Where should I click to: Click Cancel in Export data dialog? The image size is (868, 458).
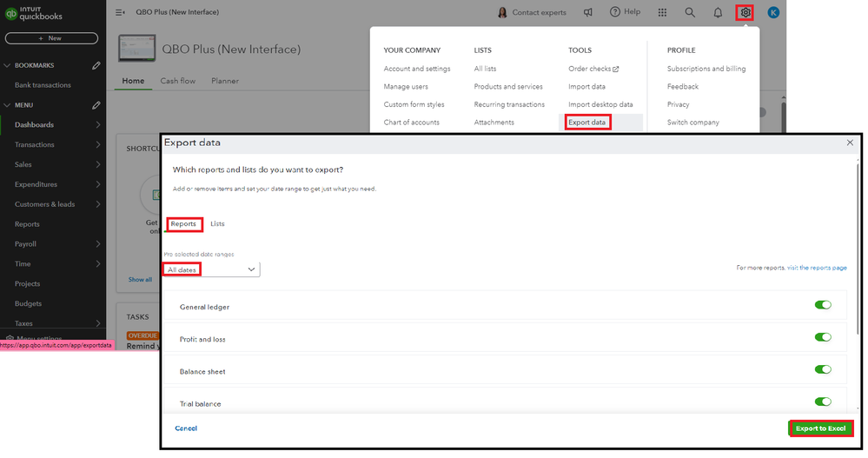point(186,428)
